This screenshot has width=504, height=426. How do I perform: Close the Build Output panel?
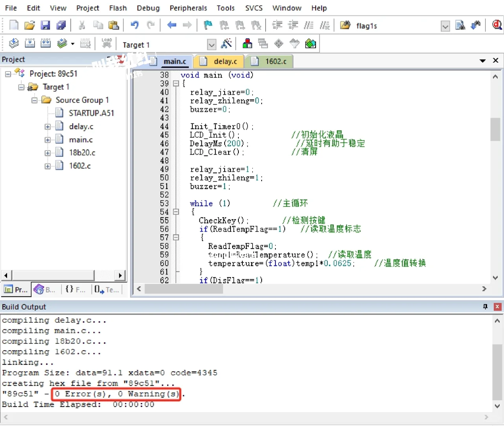pyautogui.click(x=497, y=307)
